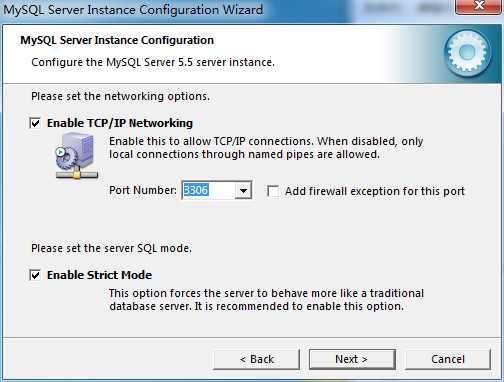Expand the Port Number dropdown arrow
The width and height of the screenshot is (504, 382).
(x=243, y=190)
